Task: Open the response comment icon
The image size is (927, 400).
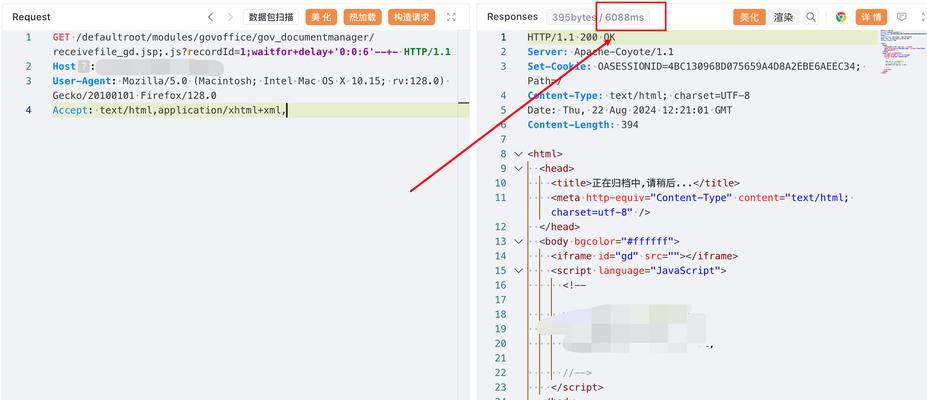Action: 902,17
